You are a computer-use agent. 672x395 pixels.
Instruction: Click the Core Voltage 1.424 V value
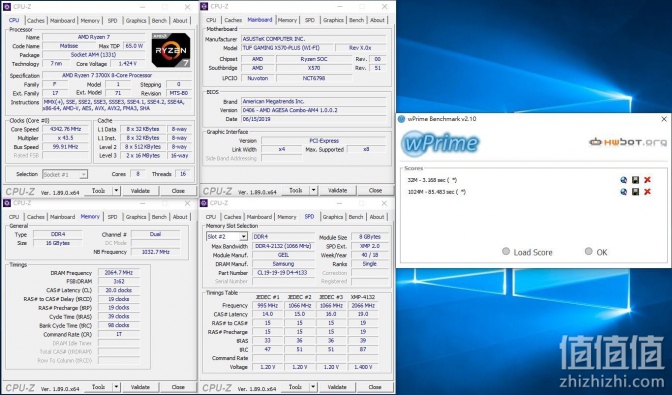pyautogui.click(x=127, y=63)
